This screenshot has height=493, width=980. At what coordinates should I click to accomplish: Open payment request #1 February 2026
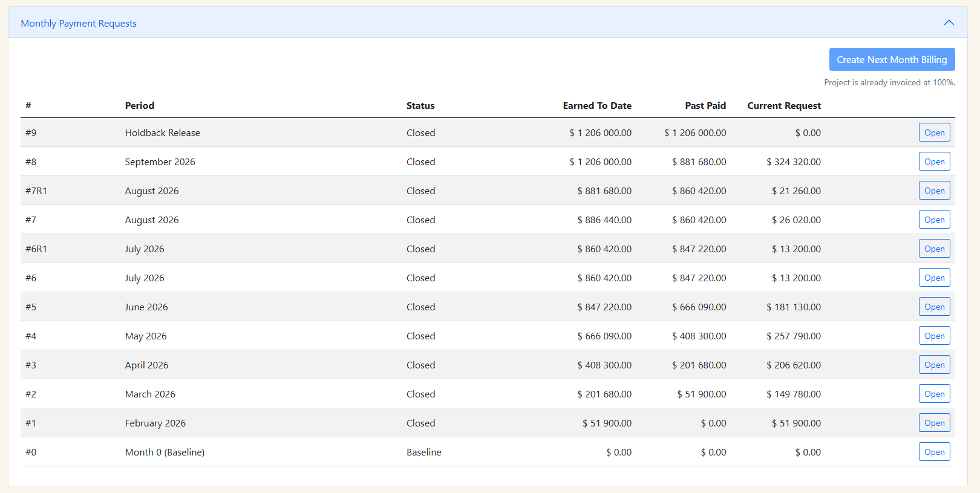[x=934, y=423]
